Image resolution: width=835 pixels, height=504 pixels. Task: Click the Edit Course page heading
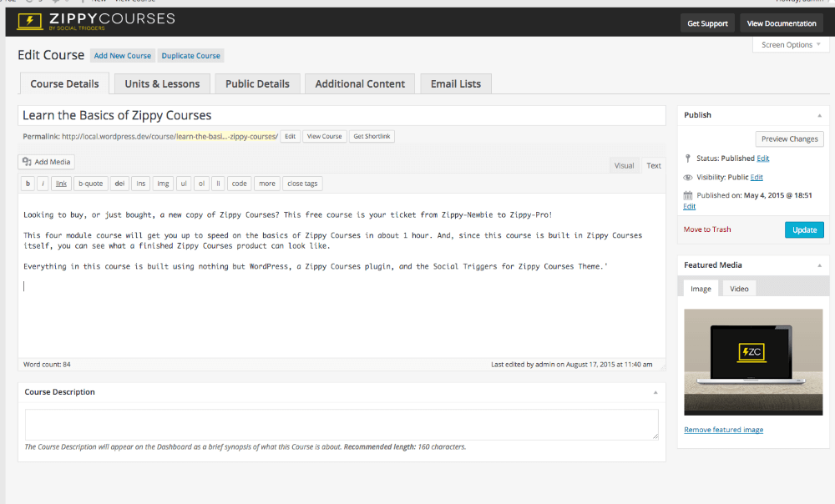point(51,55)
